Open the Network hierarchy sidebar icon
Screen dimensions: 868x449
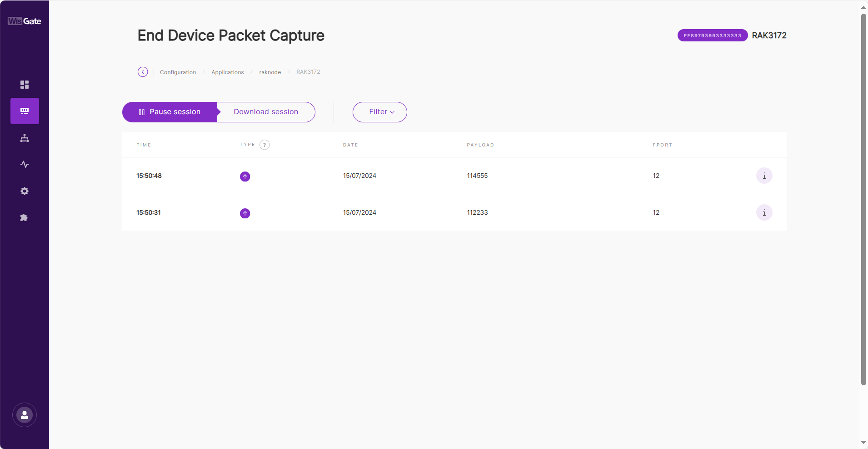pos(25,138)
